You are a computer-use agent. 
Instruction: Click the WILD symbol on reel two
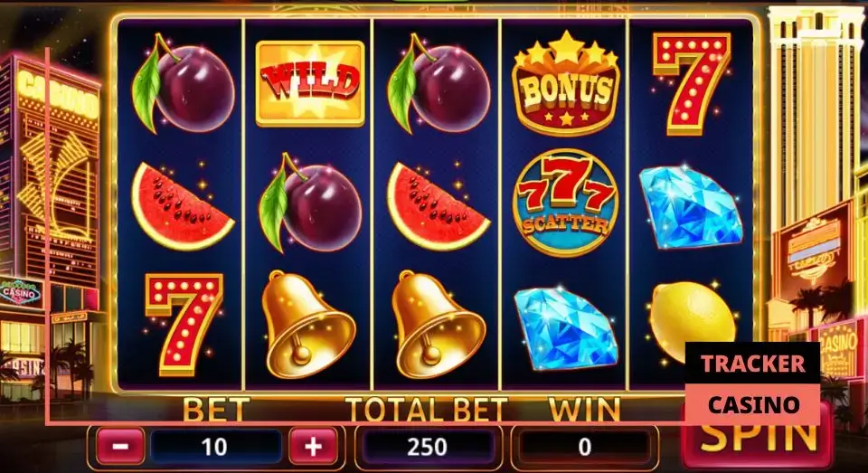310,83
